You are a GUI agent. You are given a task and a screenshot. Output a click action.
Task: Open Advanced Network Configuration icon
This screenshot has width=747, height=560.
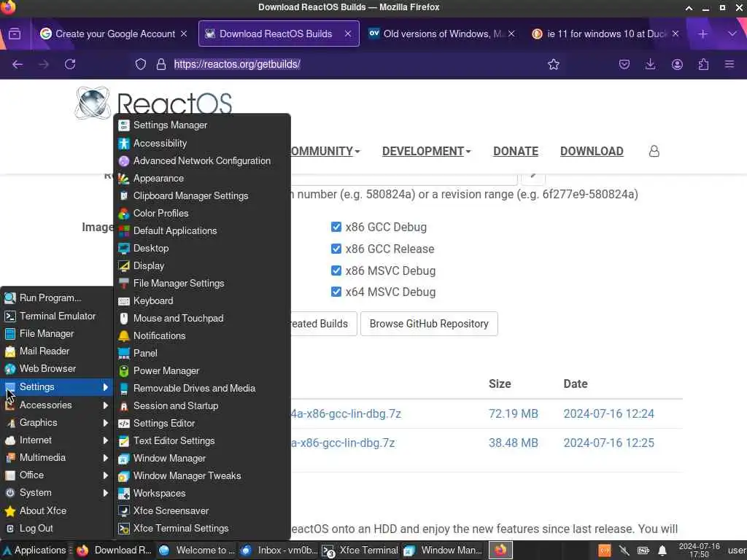[124, 161]
